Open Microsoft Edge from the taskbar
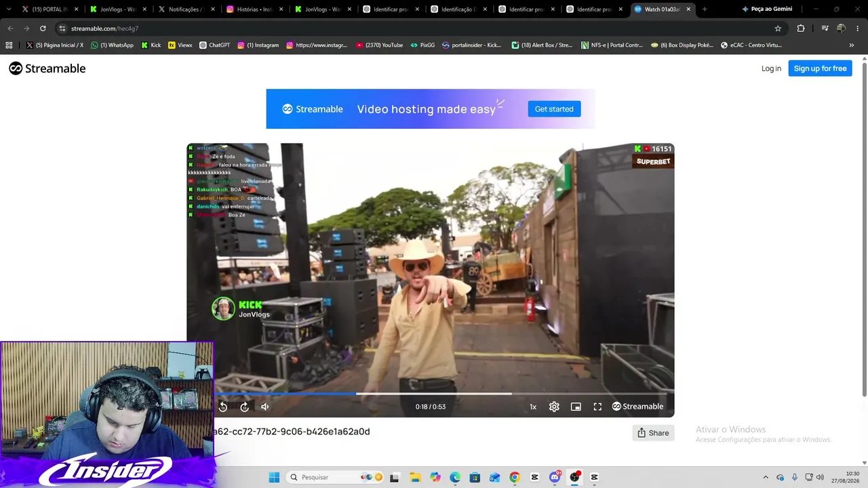This screenshot has height=488, width=868. pyautogui.click(x=454, y=477)
